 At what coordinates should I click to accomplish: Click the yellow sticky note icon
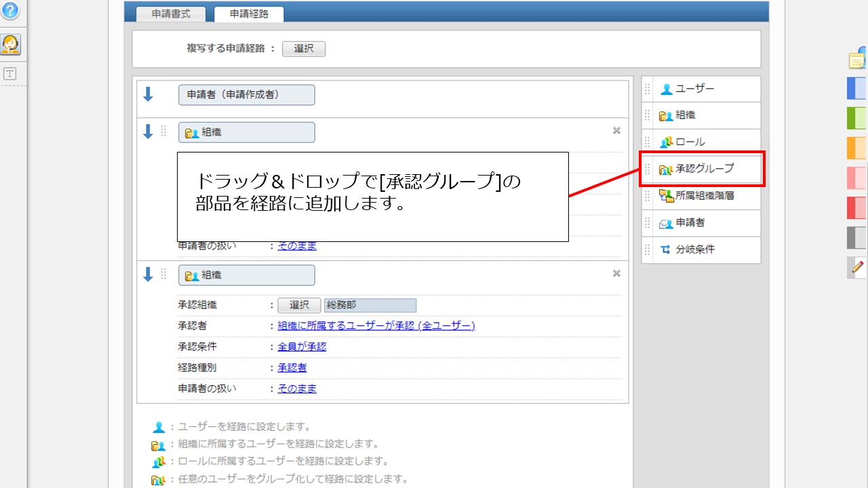pyautogui.click(x=858, y=60)
